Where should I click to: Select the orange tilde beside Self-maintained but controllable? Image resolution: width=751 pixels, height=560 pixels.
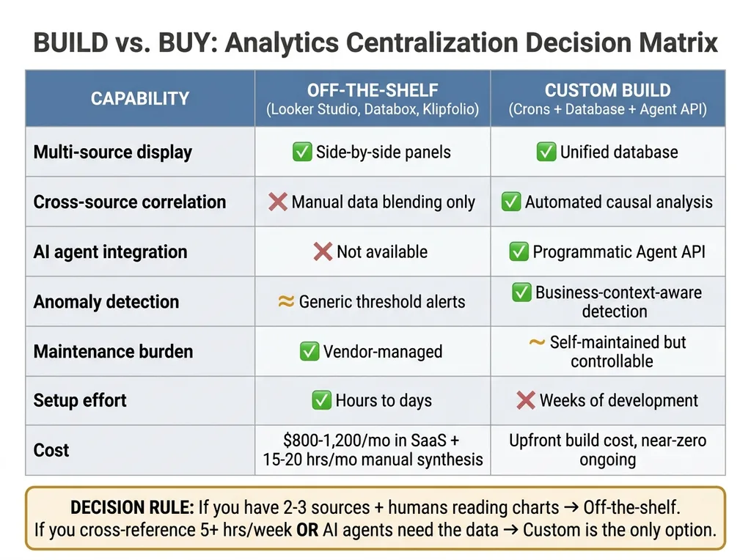click(536, 342)
